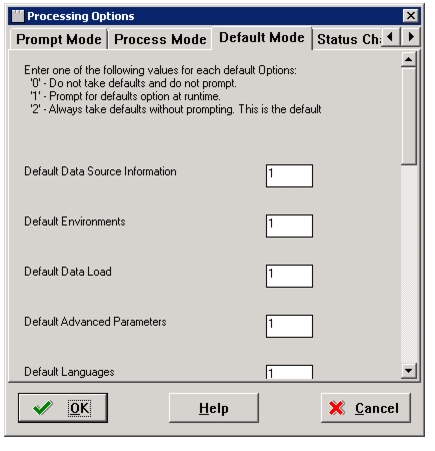Viewport: 435px width, 451px height.
Task: Click the tab strip left arrow
Action: pyautogui.click(x=390, y=37)
